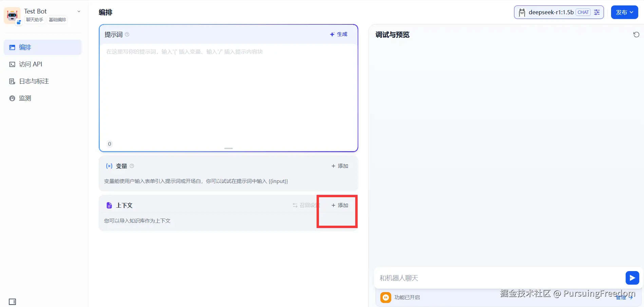The image size is (644, 307).
Task: Open the deepseek-r1:1.5b model selector
Action: (x=559, y=12)
